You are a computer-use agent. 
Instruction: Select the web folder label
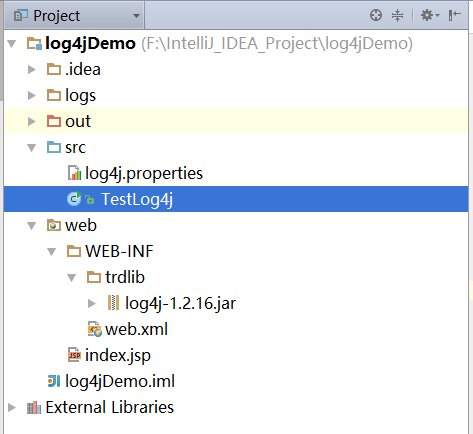click(81, 225)
